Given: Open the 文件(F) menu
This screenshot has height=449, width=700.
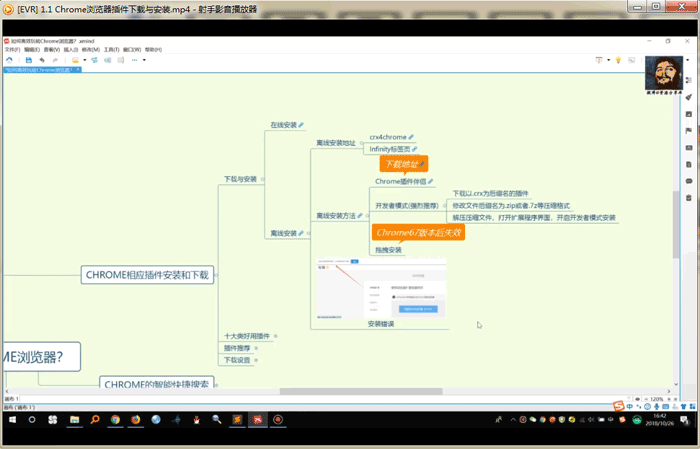Looking at the screenshot, I should click(x=12, y=50).
